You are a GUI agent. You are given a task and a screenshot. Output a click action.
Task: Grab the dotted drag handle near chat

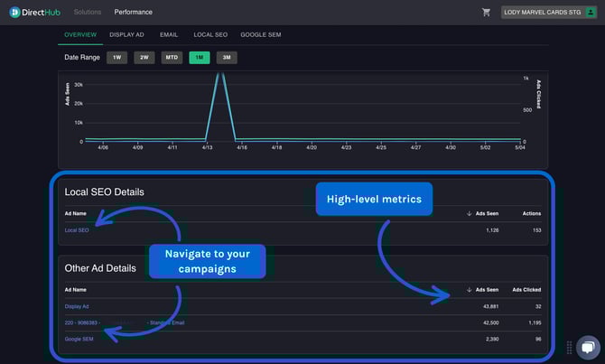click(x=570, y=348)
